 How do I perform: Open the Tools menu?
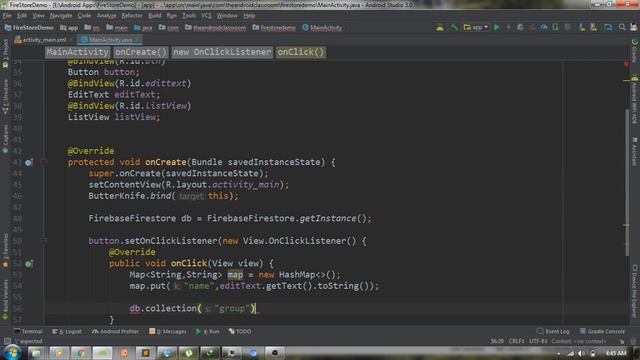click(x=189, y=16)
